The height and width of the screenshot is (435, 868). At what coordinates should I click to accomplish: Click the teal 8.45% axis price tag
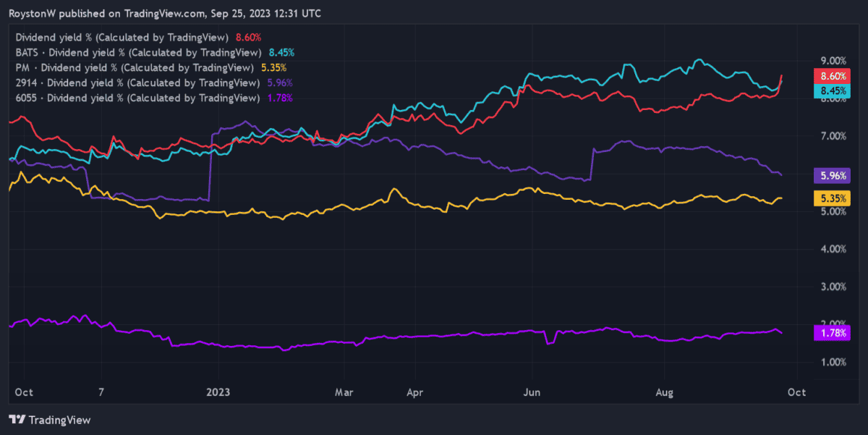pos(830,90)
